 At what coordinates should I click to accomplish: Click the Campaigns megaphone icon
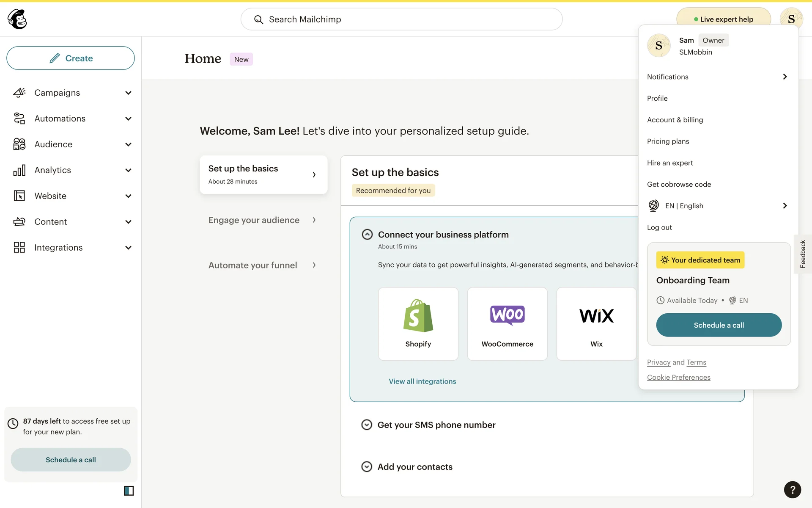19,93
